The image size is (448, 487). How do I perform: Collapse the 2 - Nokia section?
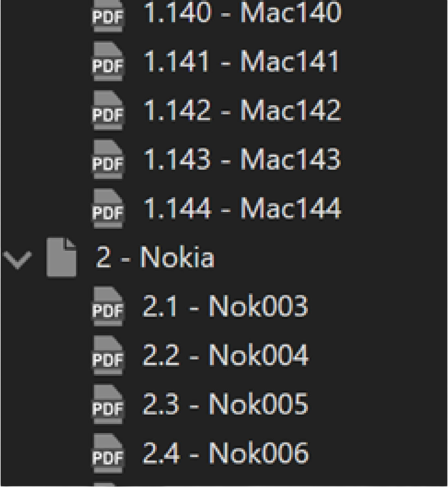pyautogui.click(x=17, y=259)
